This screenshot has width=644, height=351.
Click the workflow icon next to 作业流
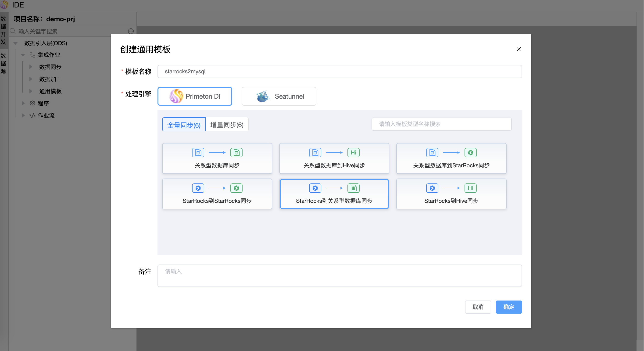(32, 115)
